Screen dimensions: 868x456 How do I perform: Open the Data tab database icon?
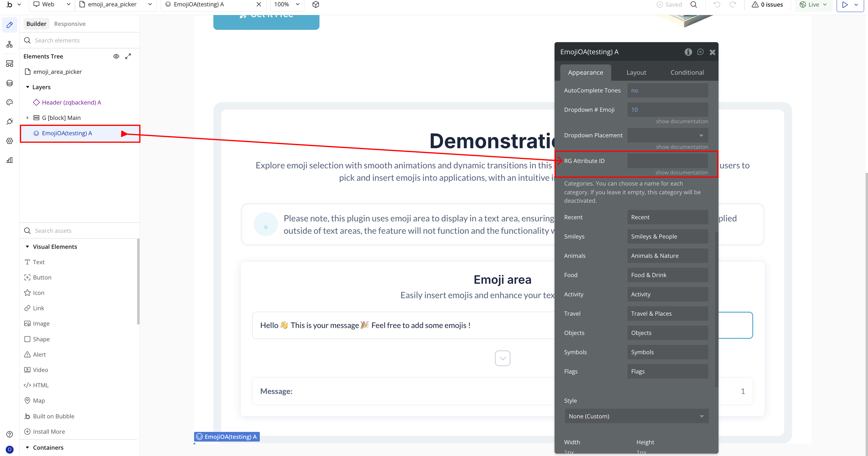(x=9, y=83)
